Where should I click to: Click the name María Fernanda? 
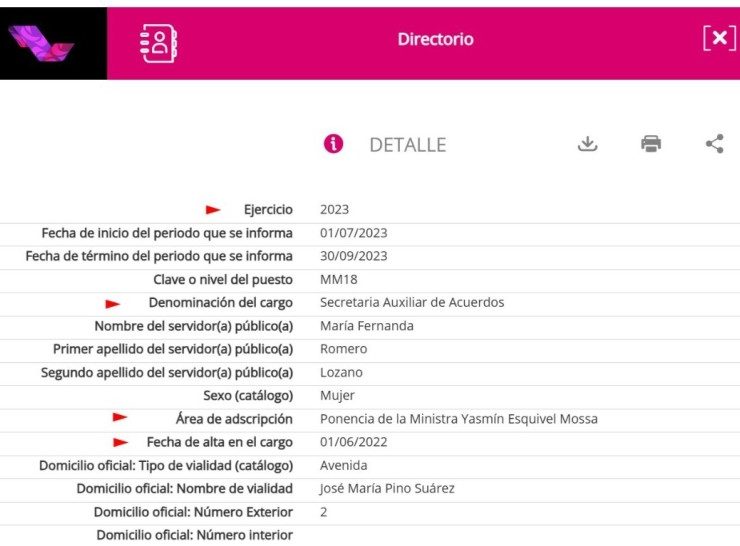click(366, 326)
